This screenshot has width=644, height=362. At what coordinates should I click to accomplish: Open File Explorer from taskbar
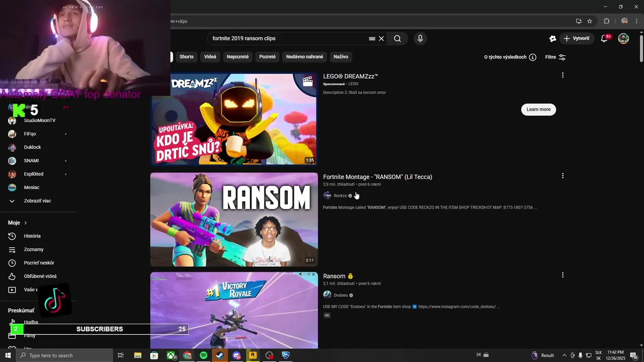(x=137, y=355)
